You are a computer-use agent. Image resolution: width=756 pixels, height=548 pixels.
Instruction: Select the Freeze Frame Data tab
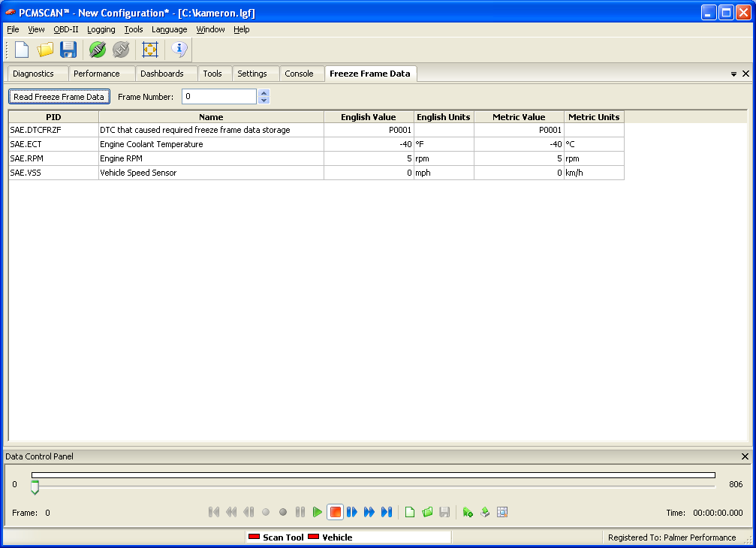(x=370, y=74)
